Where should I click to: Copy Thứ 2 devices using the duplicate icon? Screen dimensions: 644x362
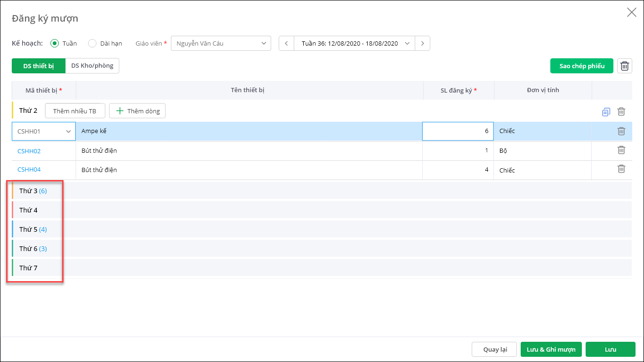[606, 111]
